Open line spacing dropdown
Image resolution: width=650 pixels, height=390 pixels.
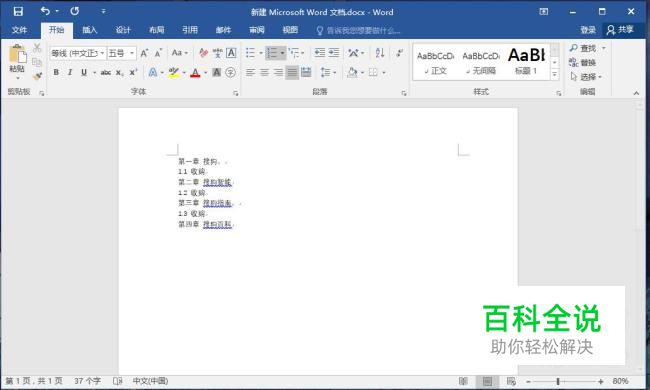pyautogui.click(x=328, y=73)
